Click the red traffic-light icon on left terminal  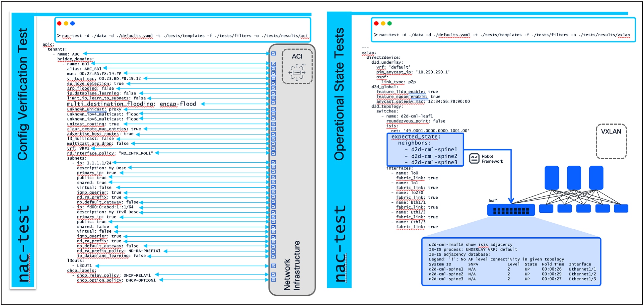coord(59,23)
